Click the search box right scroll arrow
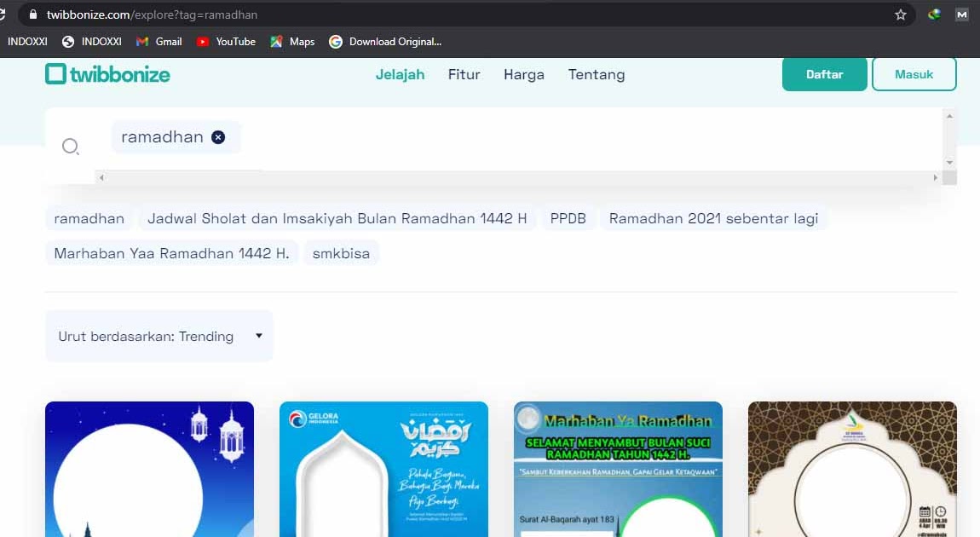Screen dimensions: 980x537 click(x=935, y=177)
